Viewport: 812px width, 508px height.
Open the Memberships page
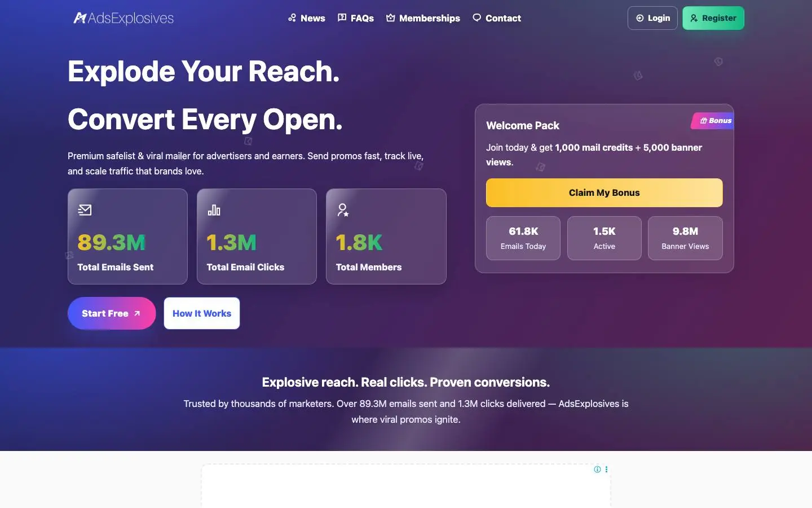[423, 18]
